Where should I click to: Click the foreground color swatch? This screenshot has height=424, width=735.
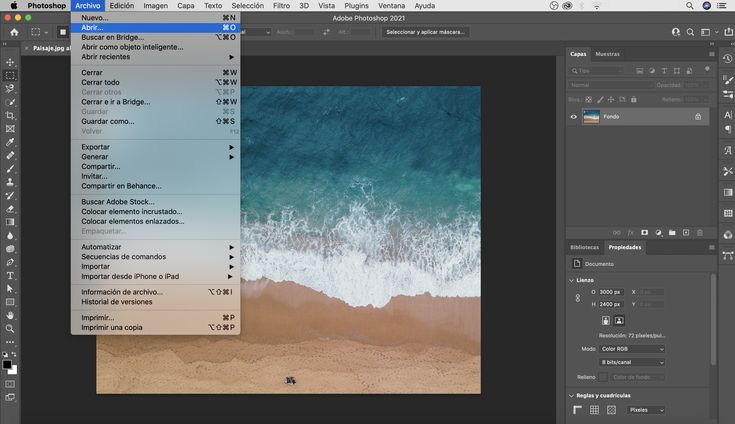(x=7, y=365)
